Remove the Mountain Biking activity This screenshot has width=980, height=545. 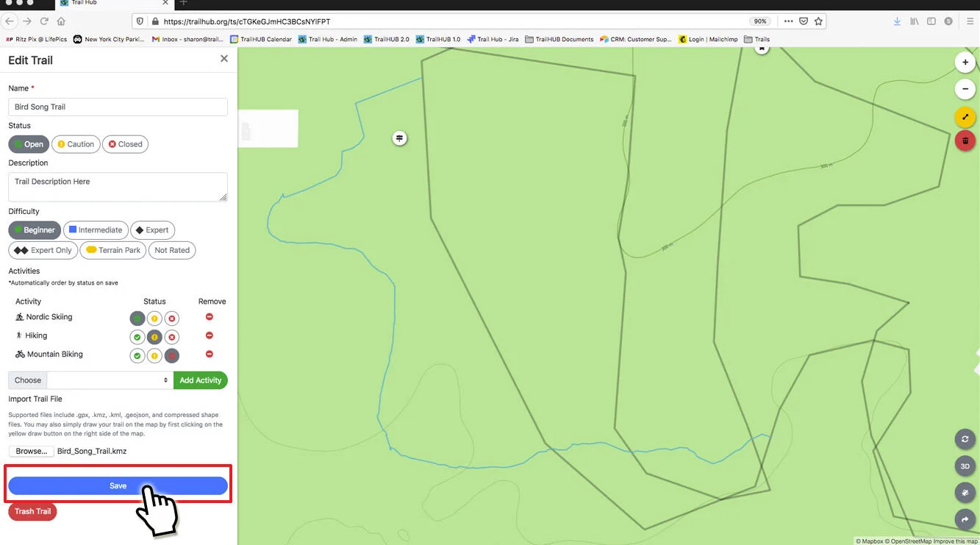click(210, 355)
